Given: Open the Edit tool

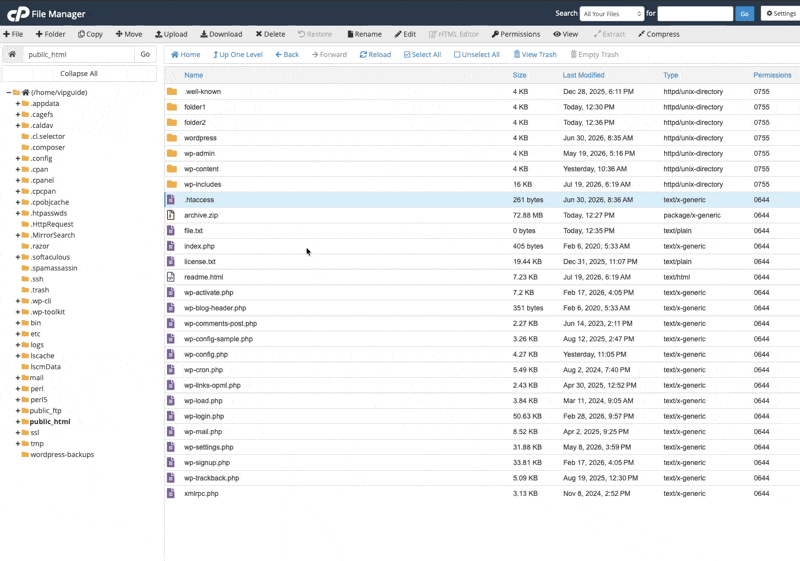Looking at the screenshot, I should click(405, 34).
